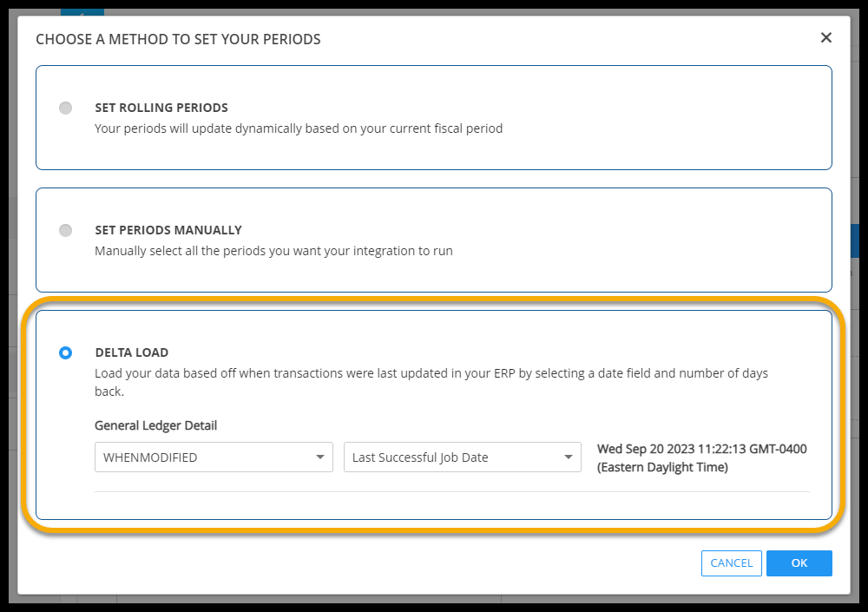Click the General Ledger Detail label
Screen dimensions: 868x612
pos(156,426)
